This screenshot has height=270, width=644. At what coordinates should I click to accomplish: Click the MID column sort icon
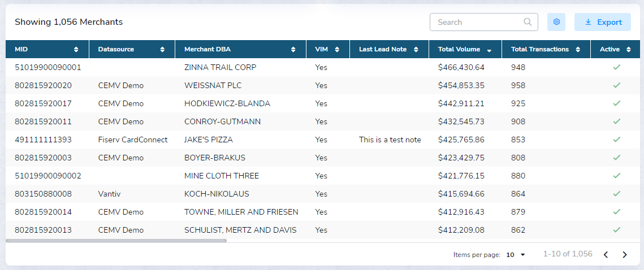pos(76,50)
